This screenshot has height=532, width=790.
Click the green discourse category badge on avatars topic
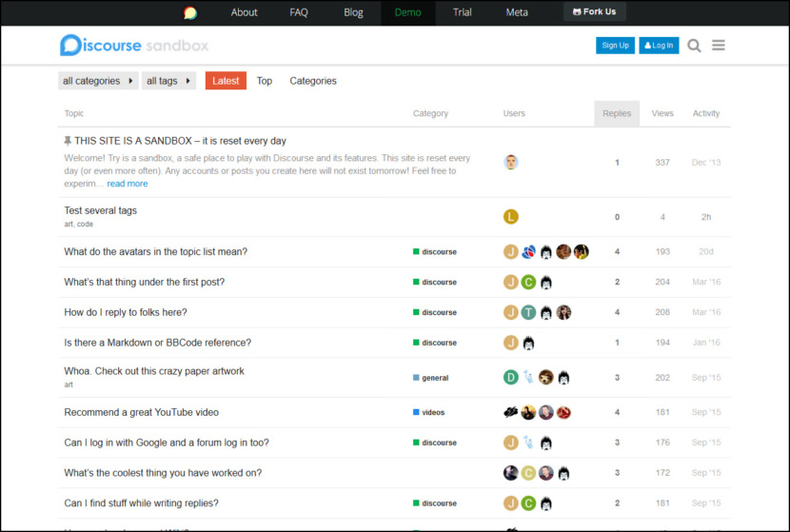[x=435, y=252]
